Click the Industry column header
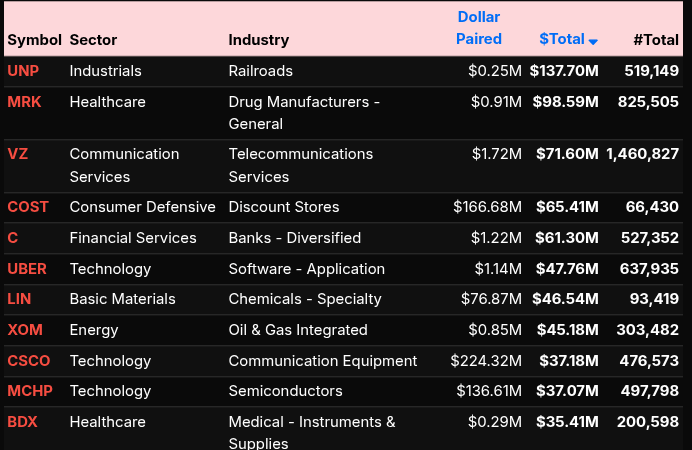This screenshot has height=450, width=692. 258,40
